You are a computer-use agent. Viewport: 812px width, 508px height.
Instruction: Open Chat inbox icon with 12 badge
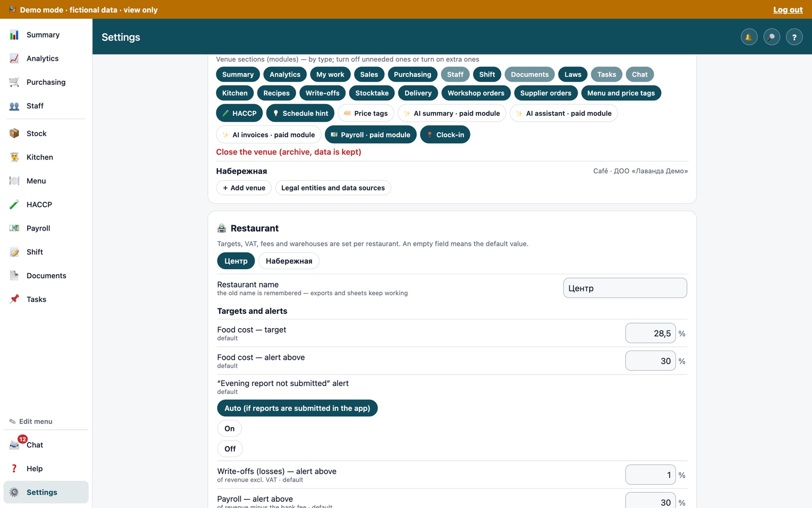[x=15, y=444]
